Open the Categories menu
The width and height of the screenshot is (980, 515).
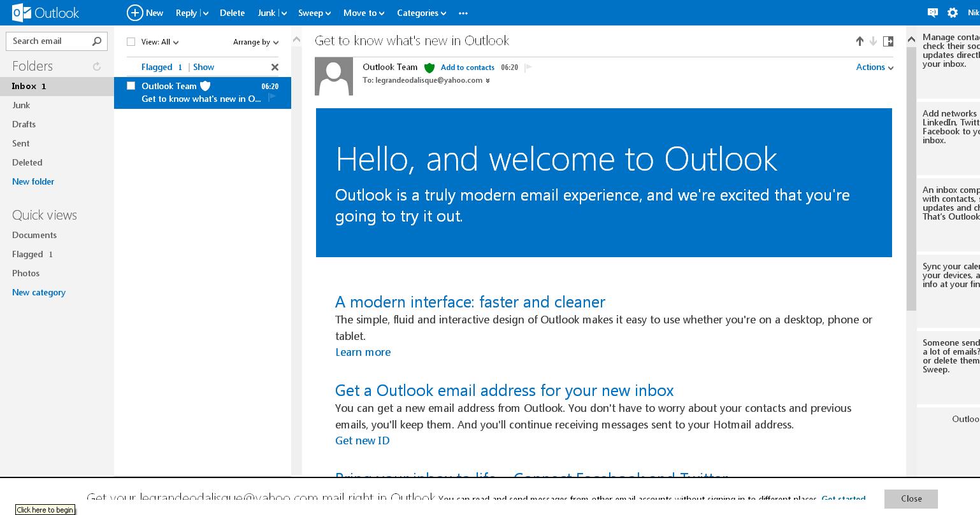421,13
